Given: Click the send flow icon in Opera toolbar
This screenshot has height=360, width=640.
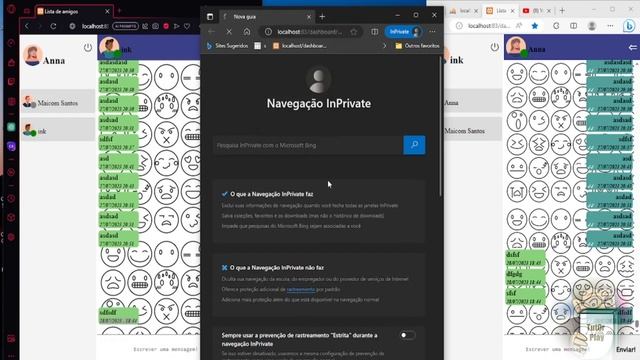Looking at the screenshot, I should coord(177,26).
